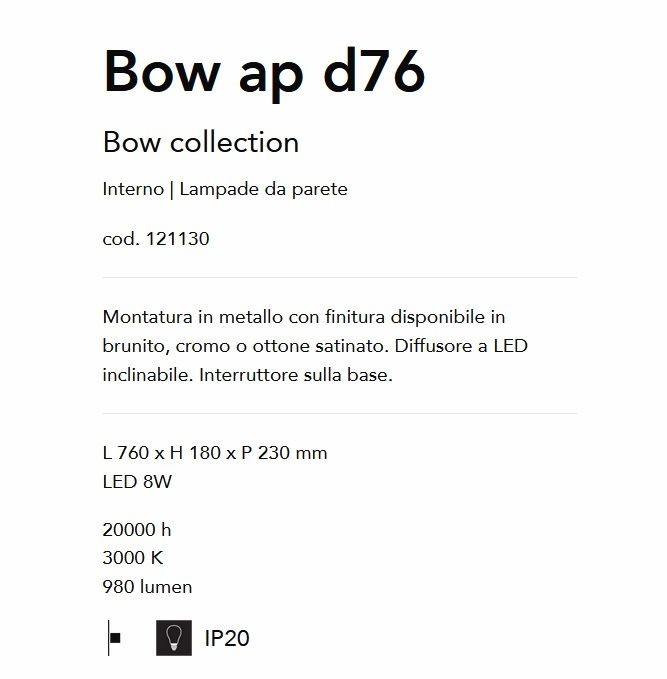Image resolution: width=667 pixels, height=679 pixels.
Task: Click the 3000 K color temperature value
Action: (x=133, y=558)
